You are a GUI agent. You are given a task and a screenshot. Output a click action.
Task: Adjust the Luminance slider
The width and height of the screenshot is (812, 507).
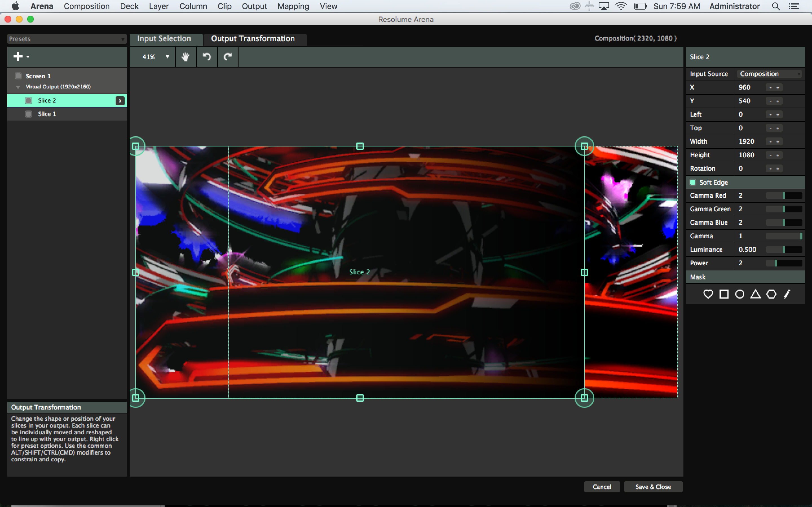(784, 250)
